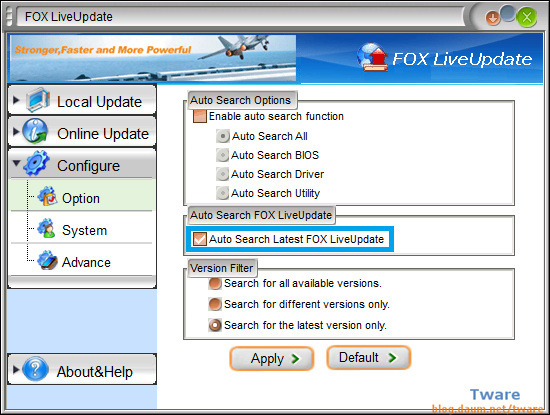Screen dimensions: 550x415
Task: Select Auto Search Utility radio button
Action: pos(222,193)
